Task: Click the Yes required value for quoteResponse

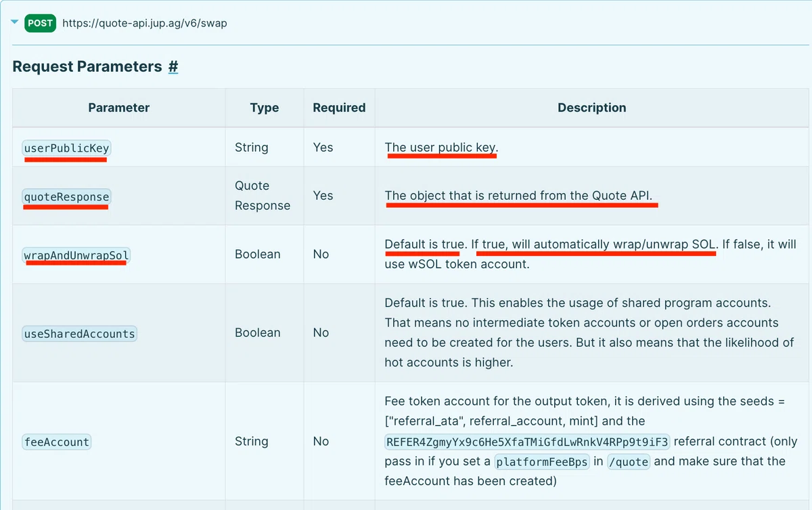Action: click(x=323, y=196)
